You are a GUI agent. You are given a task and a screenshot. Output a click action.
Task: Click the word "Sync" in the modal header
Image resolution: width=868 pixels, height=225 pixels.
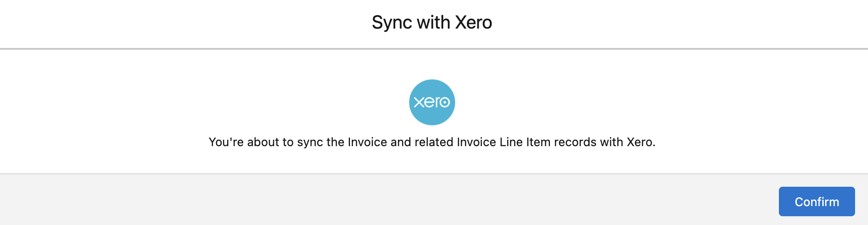392,23
